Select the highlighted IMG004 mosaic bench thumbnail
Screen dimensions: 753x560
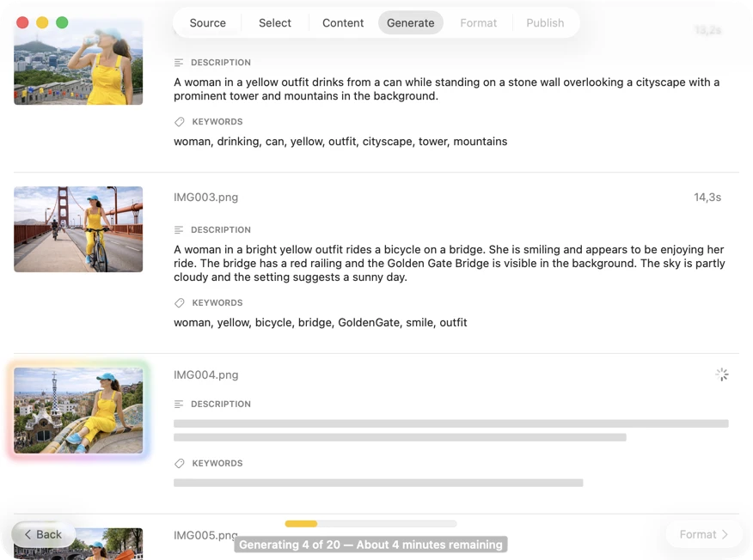[78, 411]
